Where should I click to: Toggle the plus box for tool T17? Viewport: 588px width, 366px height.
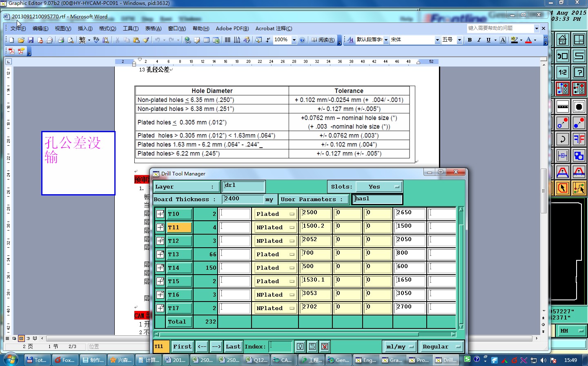pyautogui.click(x=160, y=308)
